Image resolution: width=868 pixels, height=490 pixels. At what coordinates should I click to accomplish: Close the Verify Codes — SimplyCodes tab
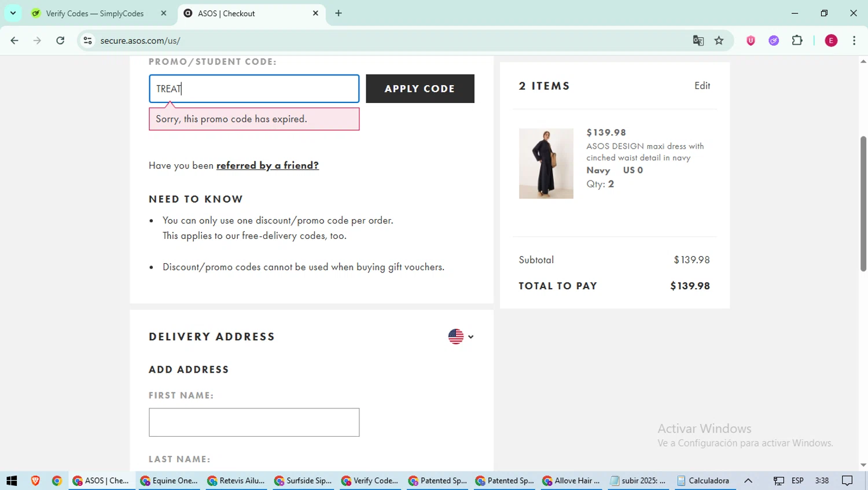(x=164, y=13)
